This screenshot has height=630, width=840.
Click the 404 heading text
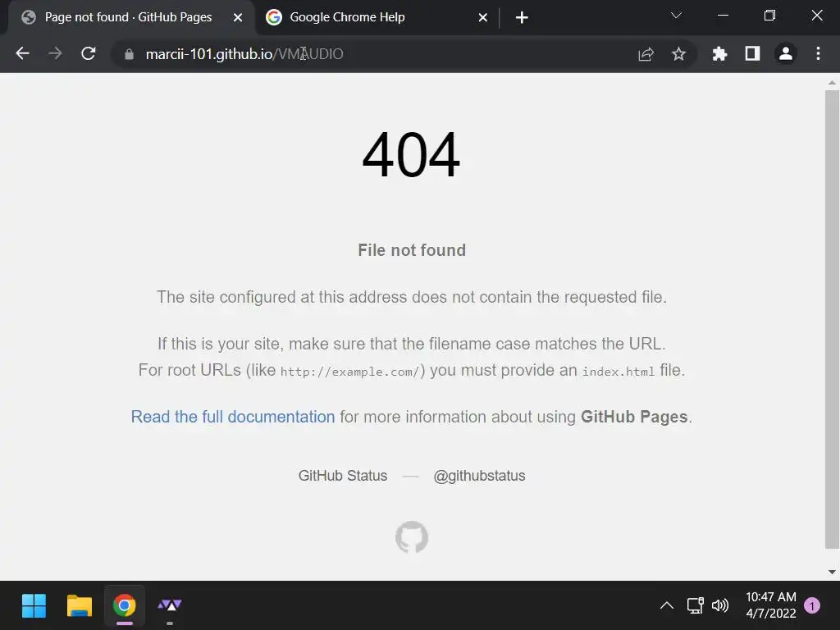[412, 155]
